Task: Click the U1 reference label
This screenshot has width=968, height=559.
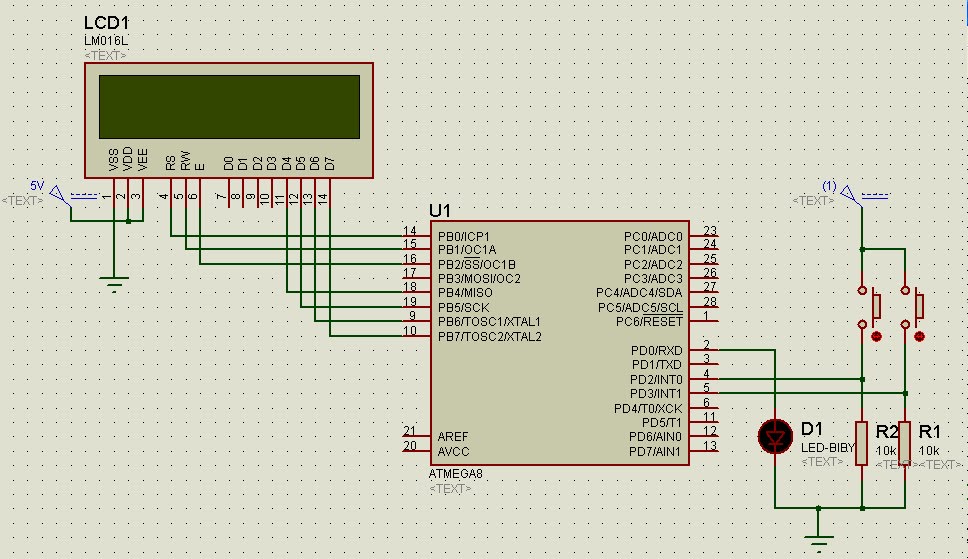Action: tap(440, 211)
